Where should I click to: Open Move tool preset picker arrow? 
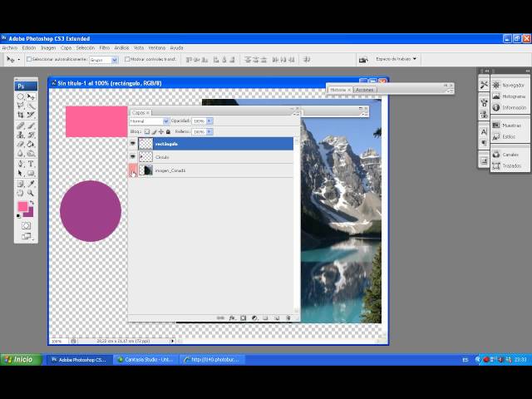click(x=18, y=59)
